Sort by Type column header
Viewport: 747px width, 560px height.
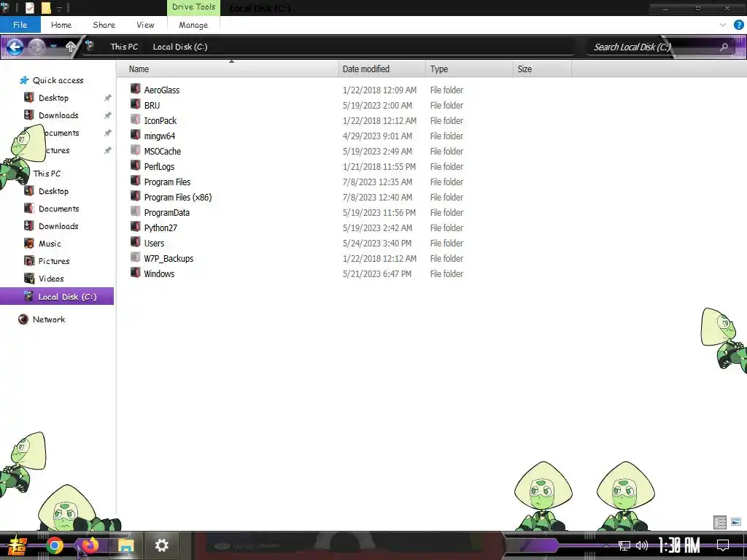[x=469, y=69]
